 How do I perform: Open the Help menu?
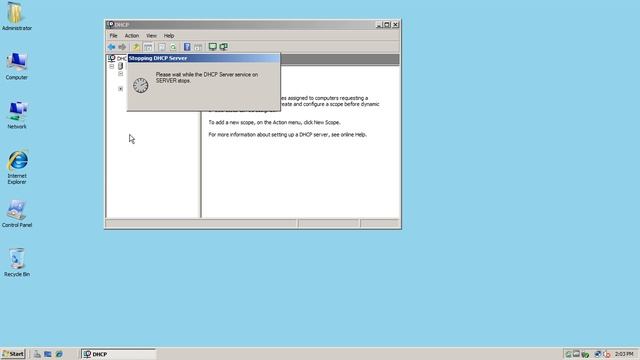click(169, 36)
